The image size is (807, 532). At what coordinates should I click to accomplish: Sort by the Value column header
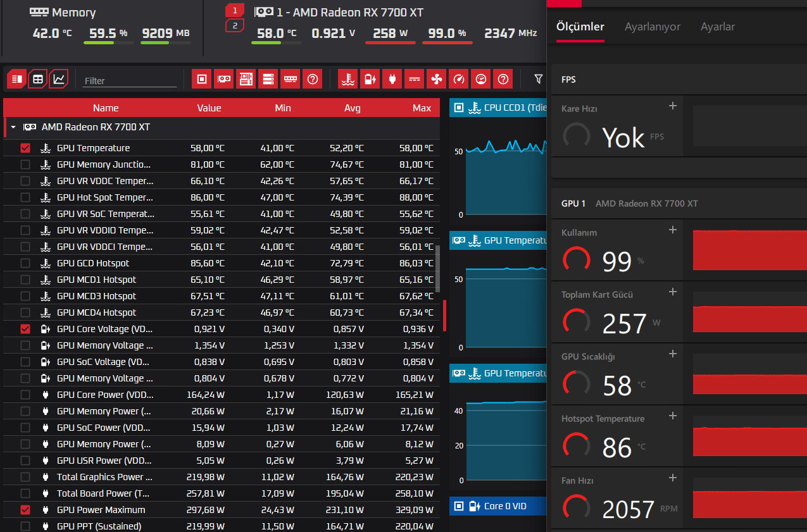pos(209,108)
